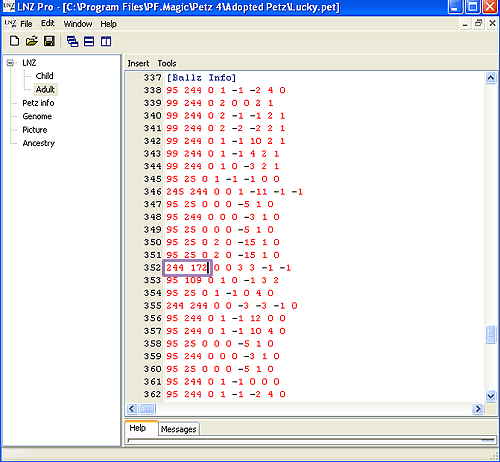Click line 357 '95 244 0 1 -1 10 4 0'

tap(226, 331)
